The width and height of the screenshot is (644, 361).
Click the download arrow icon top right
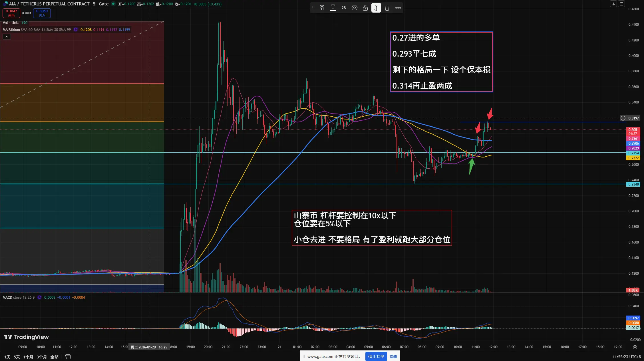pyautogui.click(x=613, y=4)
